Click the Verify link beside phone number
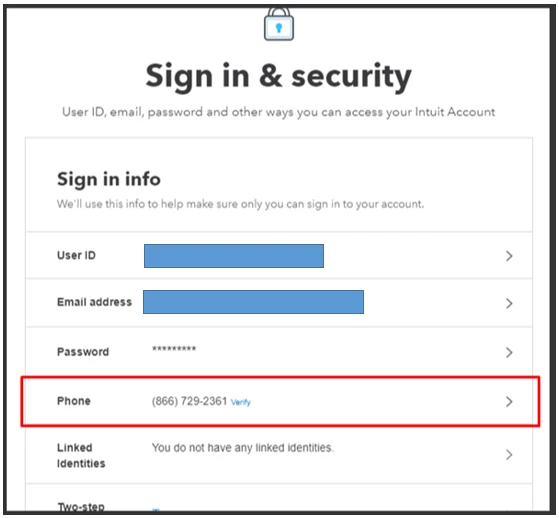Viewport: 559px width, 518px height. 241,402
